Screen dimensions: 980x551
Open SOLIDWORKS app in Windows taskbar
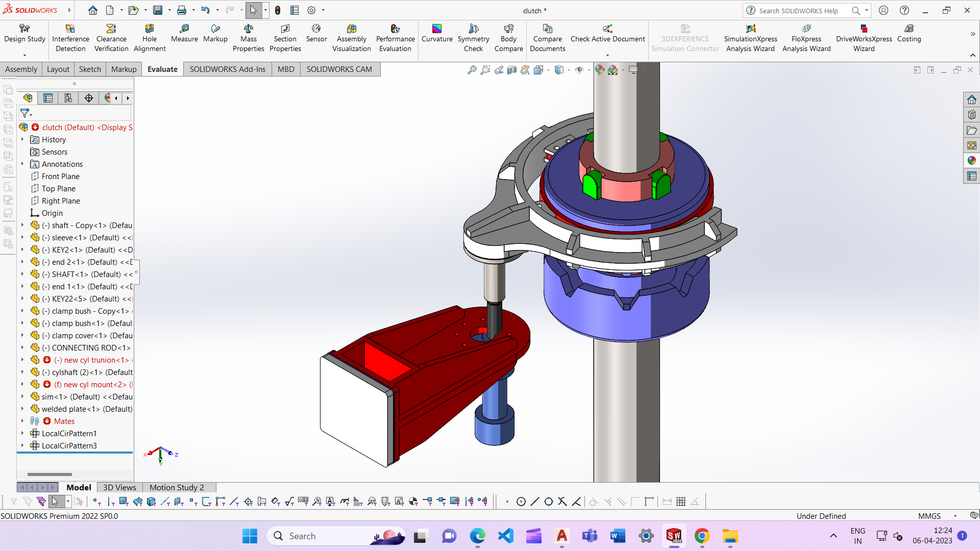(x=674, y=536)
